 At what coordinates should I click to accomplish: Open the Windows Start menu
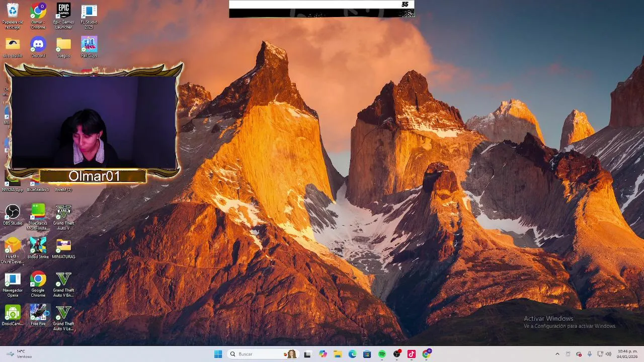pyautogui.click(x=218, y=354)
